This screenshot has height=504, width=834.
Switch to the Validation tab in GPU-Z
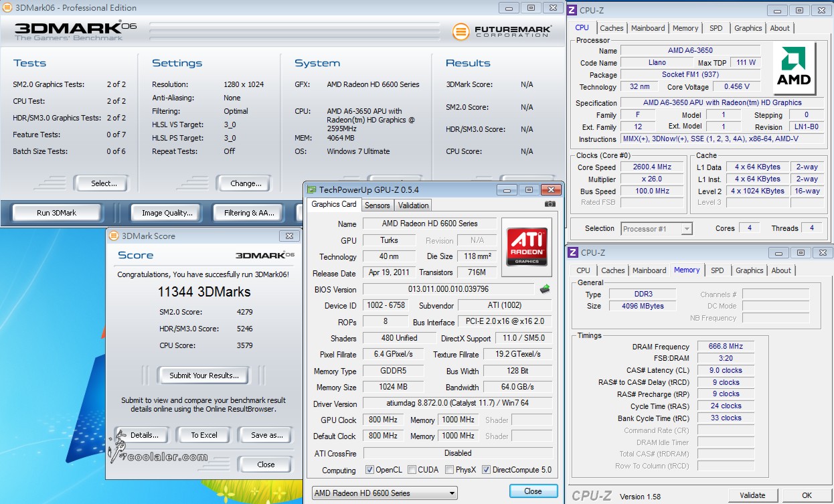pyautogui.click(x=413, y=205)
